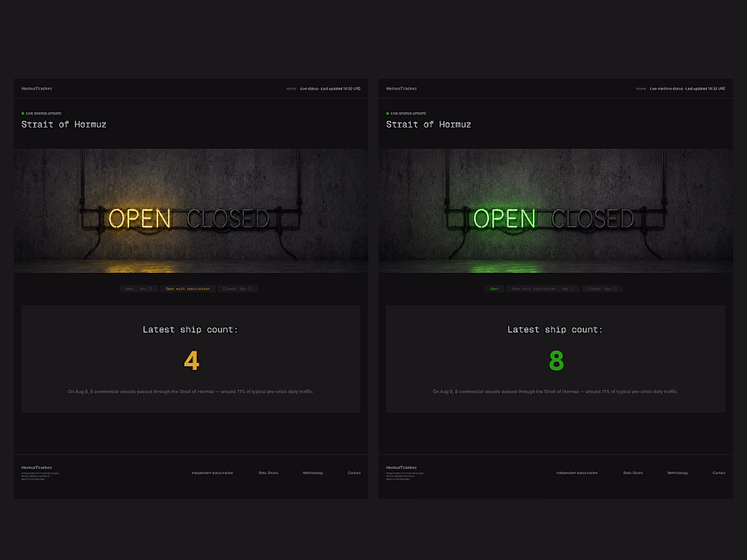Screen dimensions: 747x560
Task: Click Strait of Hormuz heading in left mockup
Action: pos(64,124)
